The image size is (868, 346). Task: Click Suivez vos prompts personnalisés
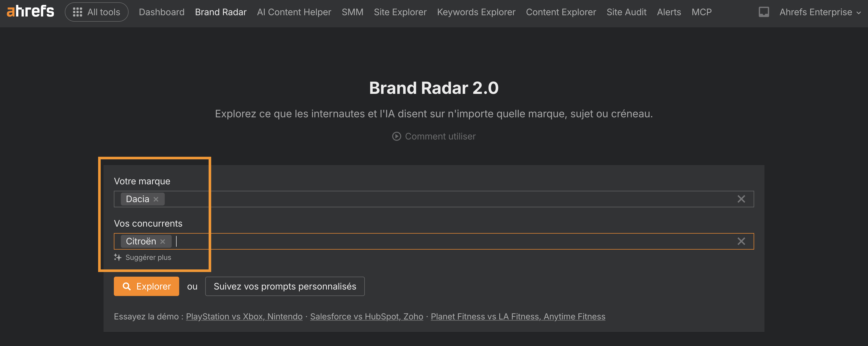[285, 286]
